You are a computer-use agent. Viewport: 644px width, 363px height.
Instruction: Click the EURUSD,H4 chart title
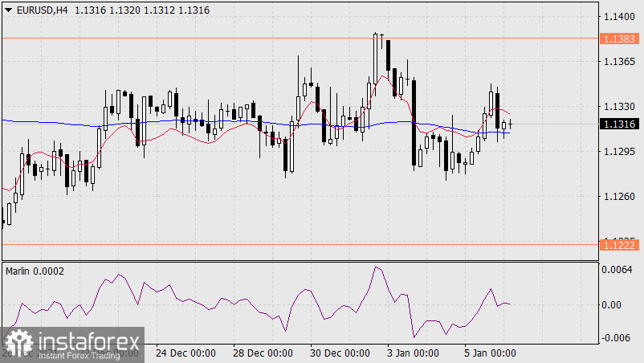pos(42,9)
